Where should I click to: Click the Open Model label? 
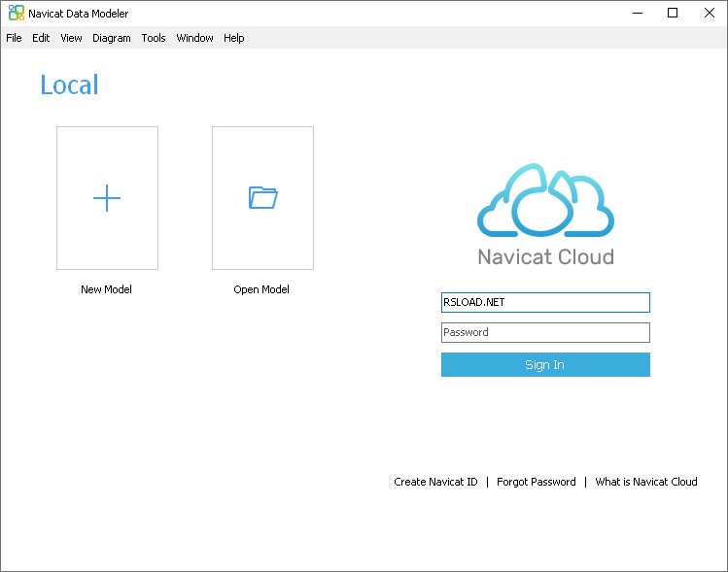click(x=261, y=289)
